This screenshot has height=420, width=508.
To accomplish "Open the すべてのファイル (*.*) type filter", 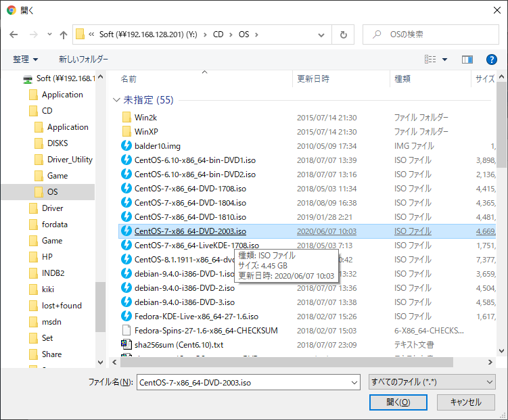I will 432,382.
